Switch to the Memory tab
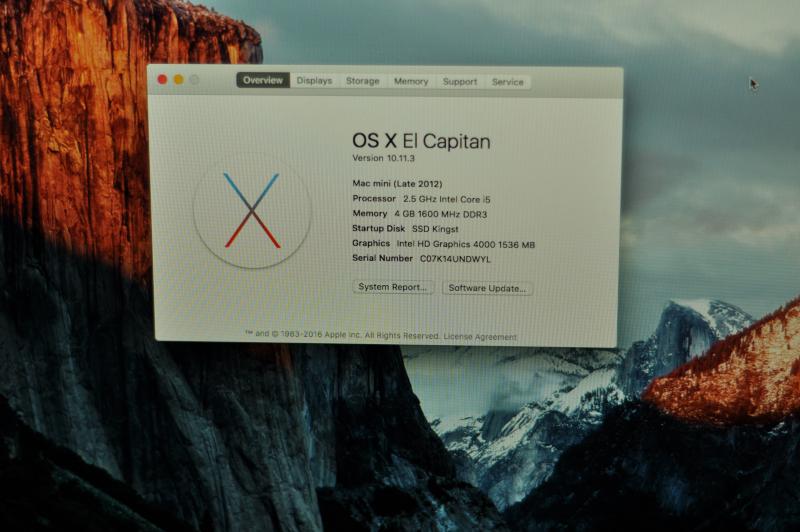 click(x=411, y=82)
